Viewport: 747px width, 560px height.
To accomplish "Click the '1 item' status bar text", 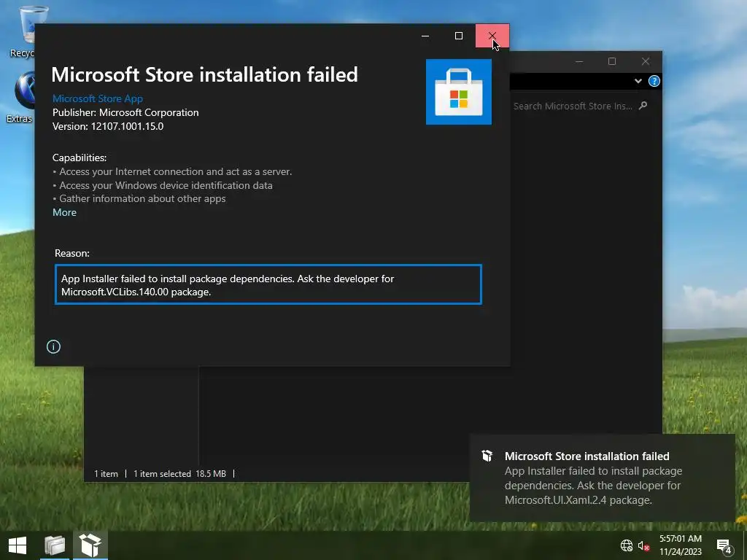I will tap(106, 474).
